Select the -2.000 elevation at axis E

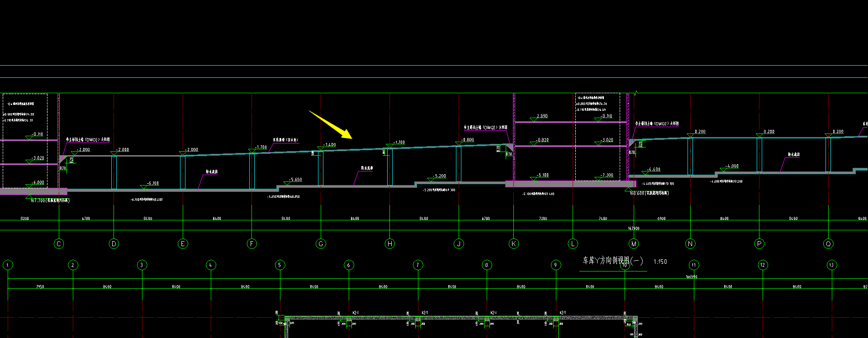(x=191, y=149)
